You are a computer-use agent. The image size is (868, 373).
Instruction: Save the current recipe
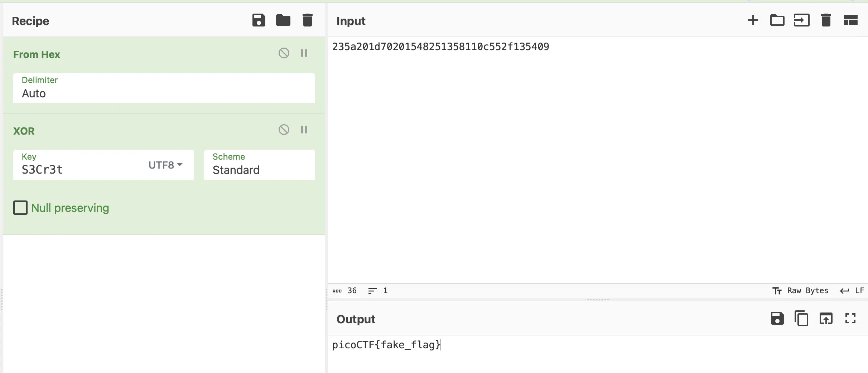pyautogui.click(x=259, y=20)
